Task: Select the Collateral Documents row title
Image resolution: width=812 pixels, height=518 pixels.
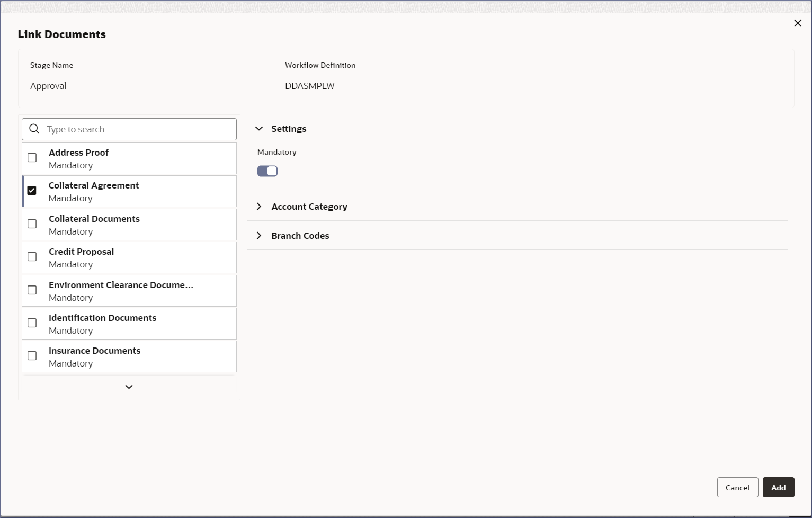Action: 94,219
